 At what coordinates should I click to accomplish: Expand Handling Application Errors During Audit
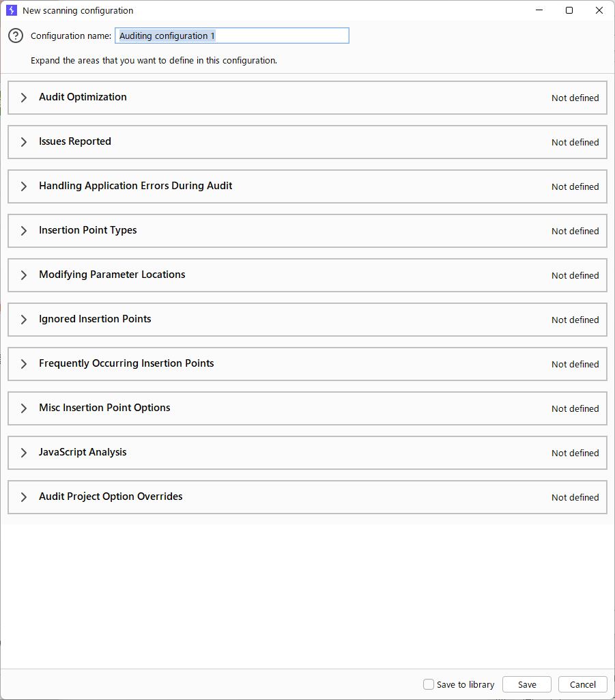point(24,186)
